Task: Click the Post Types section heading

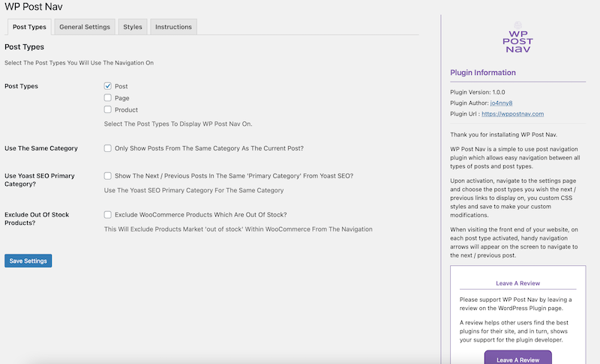Action: click(x=25, y=47)
